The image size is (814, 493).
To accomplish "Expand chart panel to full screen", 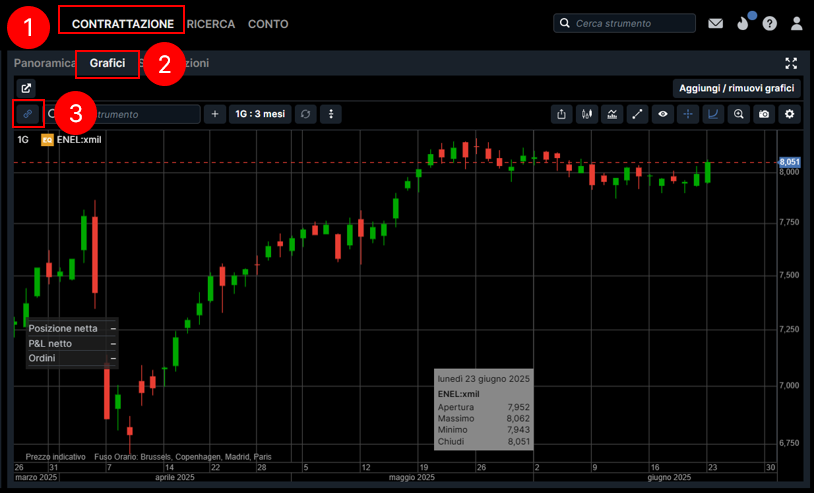I will tap(791, 63).
